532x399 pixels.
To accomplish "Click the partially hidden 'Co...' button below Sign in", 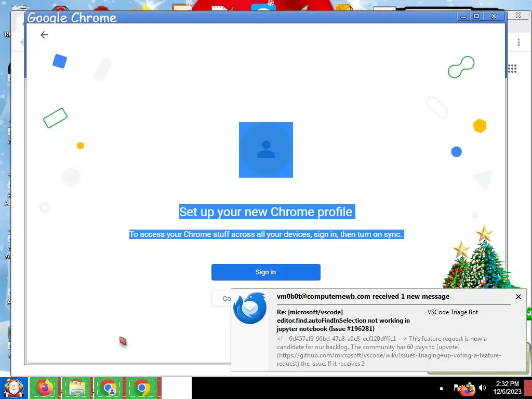I will click(x=221, y=298).
